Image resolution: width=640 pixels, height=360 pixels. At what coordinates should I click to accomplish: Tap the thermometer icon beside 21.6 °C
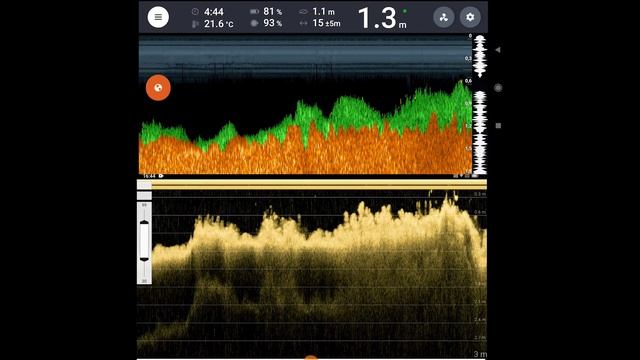pos(195,24)
